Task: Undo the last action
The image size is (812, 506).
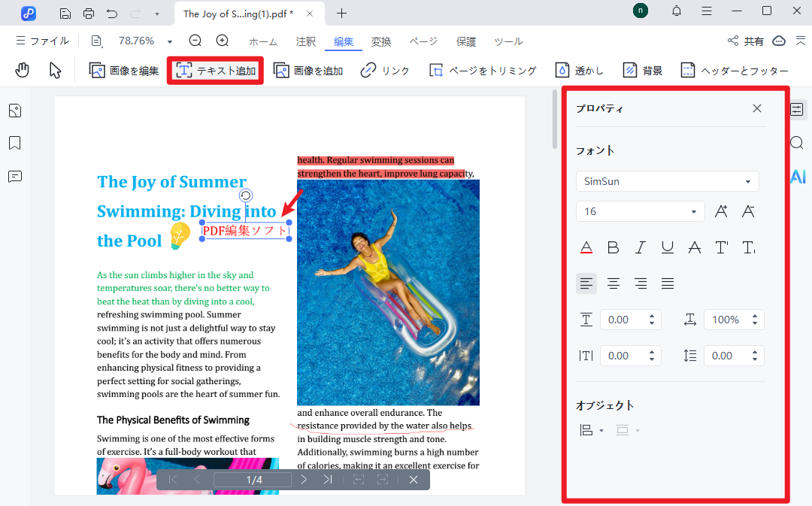Action: click(112, 14)
